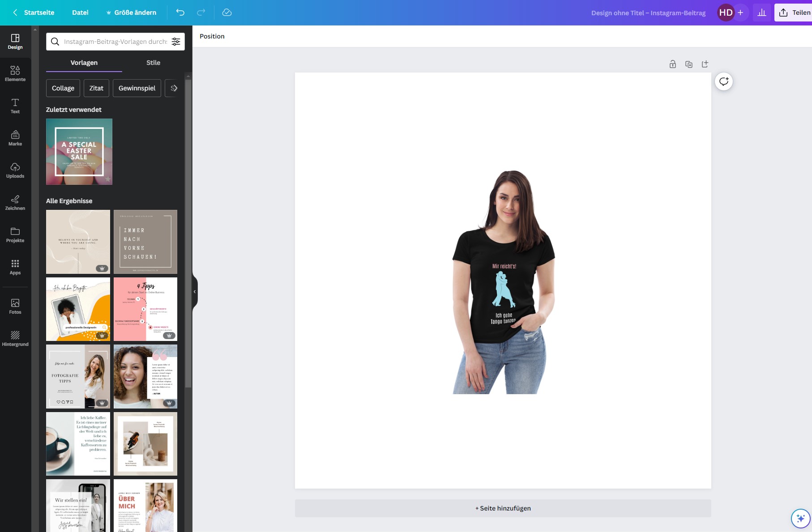Click Seite hinzufügen button
812x532 pixels.
coord(503,508)
